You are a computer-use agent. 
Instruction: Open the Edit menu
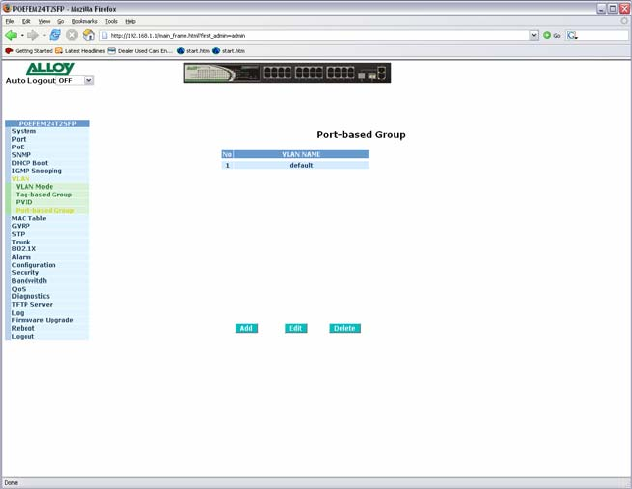pyautogui.click(x=26, y=21)
